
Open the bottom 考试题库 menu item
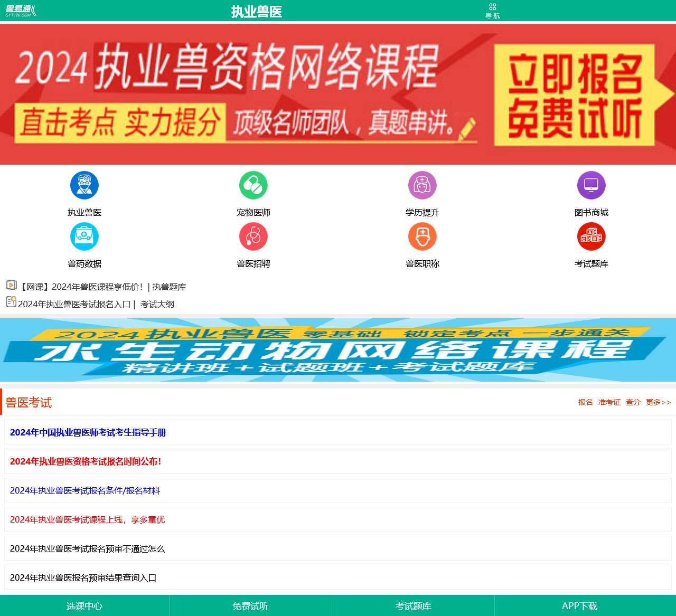coord(413,606)
